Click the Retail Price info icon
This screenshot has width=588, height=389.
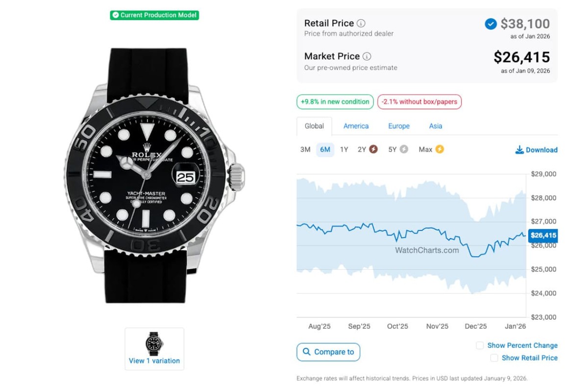pyautogui.click(x=361, y=23)
